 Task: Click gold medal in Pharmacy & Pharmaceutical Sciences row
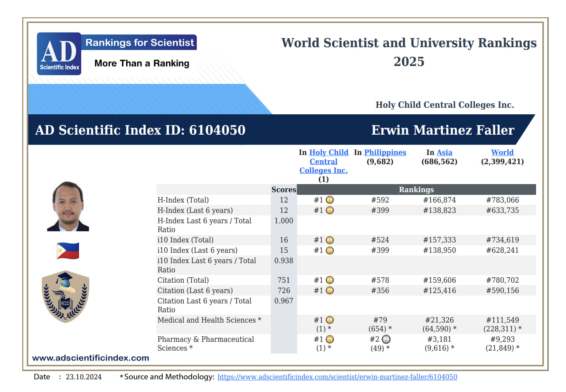330,339
